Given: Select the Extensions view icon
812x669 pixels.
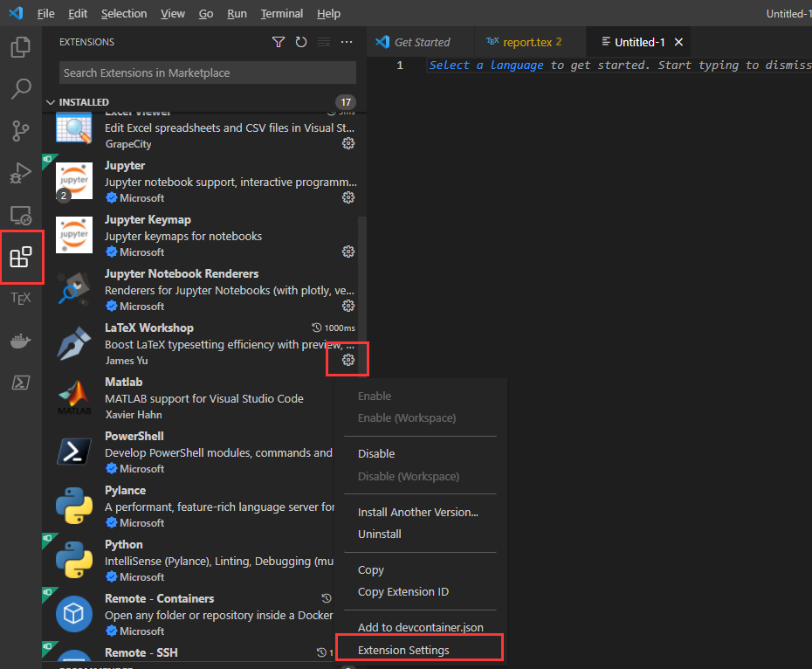Looking at the screenshot, I should tap(21, 257).
